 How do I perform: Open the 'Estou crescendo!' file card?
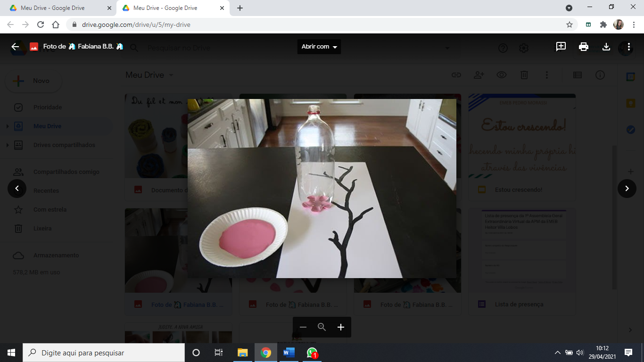[x=522, y=146]
